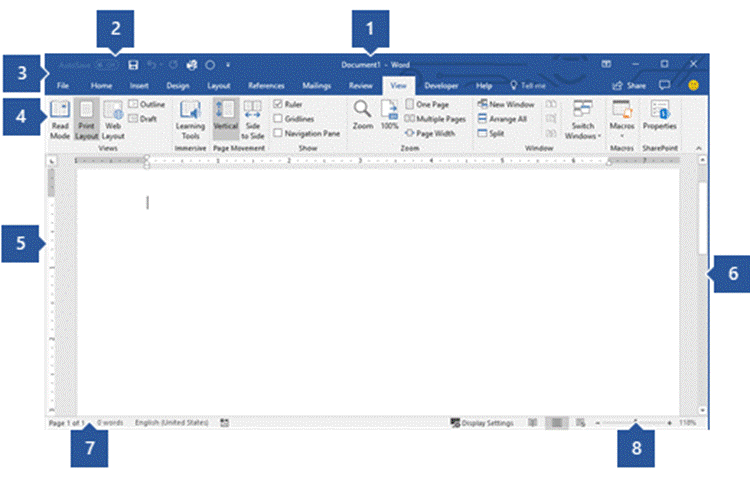Split the document window

coord(491,134)
